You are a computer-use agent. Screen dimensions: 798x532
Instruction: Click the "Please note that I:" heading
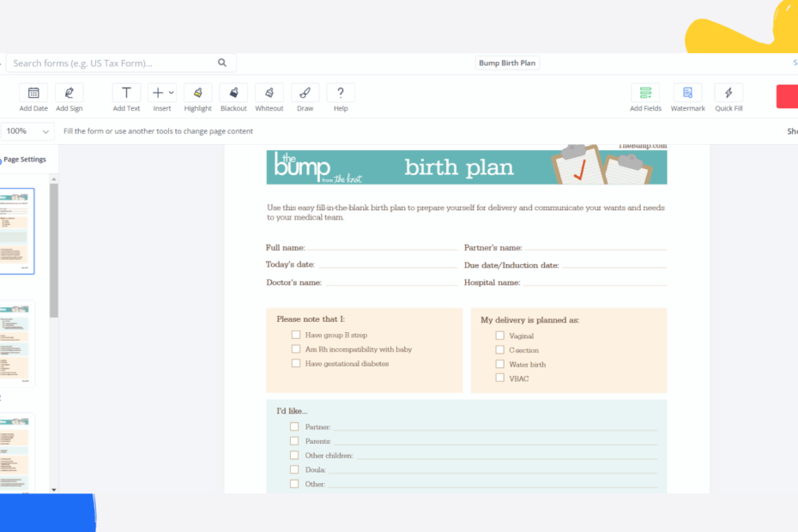tap(311, 319)
